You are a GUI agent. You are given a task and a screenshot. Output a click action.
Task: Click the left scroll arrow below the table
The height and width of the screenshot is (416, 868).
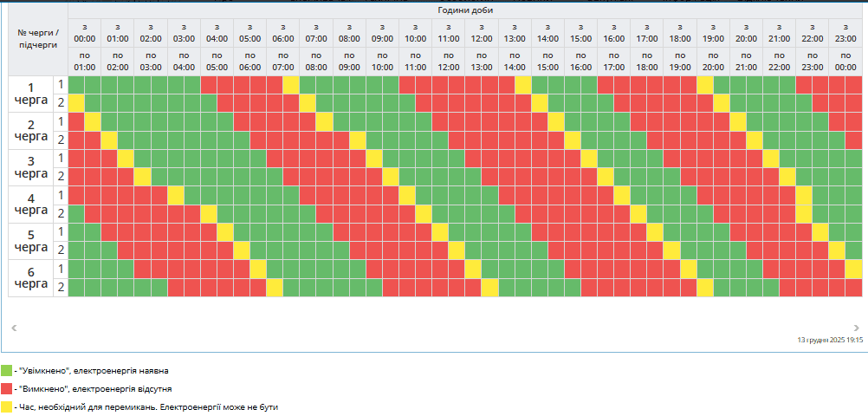click(13, 328)
